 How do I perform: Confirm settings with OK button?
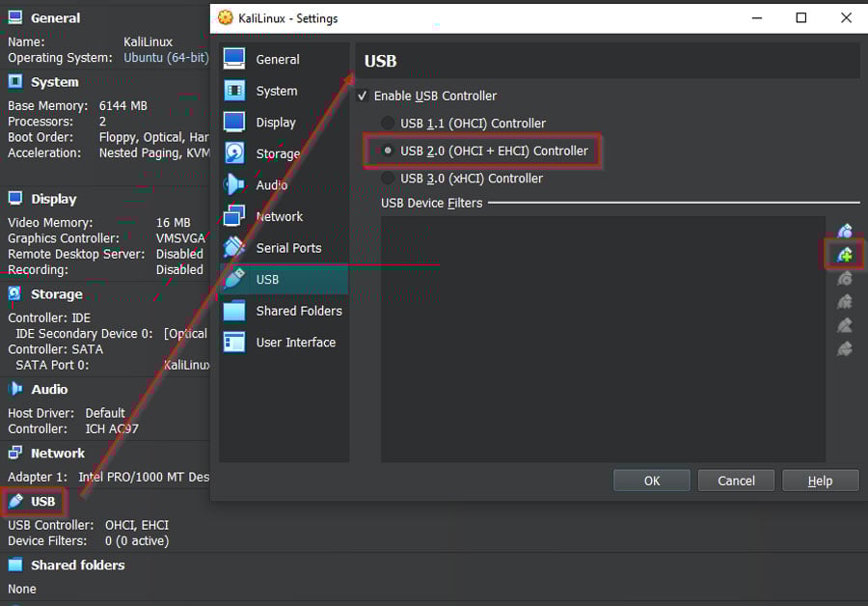(x=652, y=481)
